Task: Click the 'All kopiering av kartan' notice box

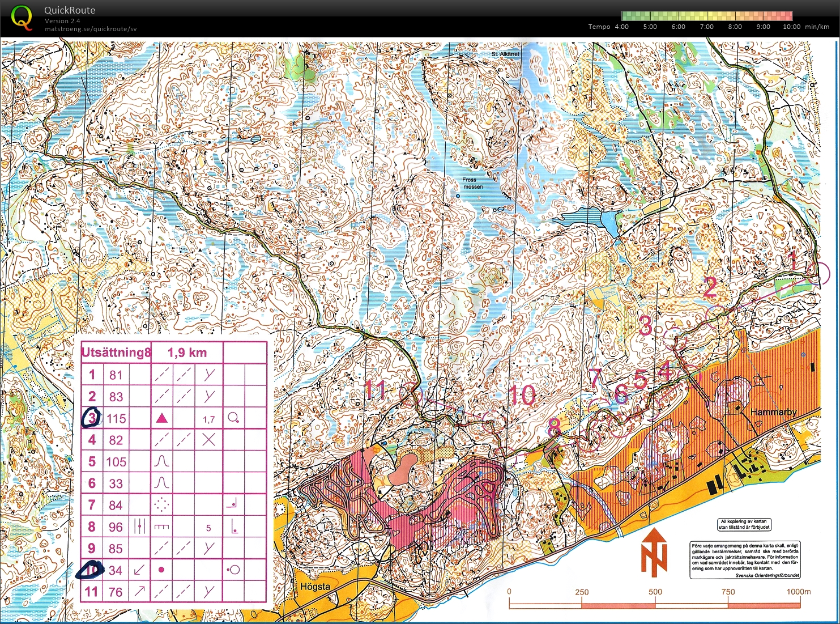Action: tap(744, 525)
